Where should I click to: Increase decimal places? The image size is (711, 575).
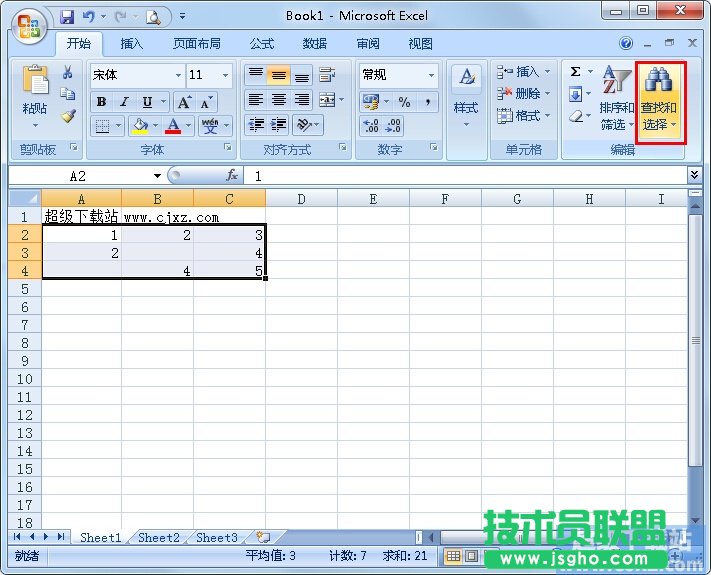(371, 125)
